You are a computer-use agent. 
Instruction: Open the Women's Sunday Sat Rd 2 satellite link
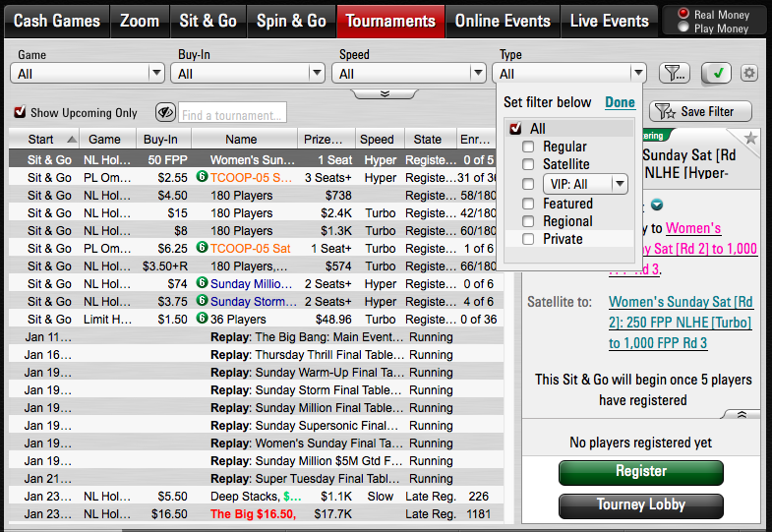(681, 323)
